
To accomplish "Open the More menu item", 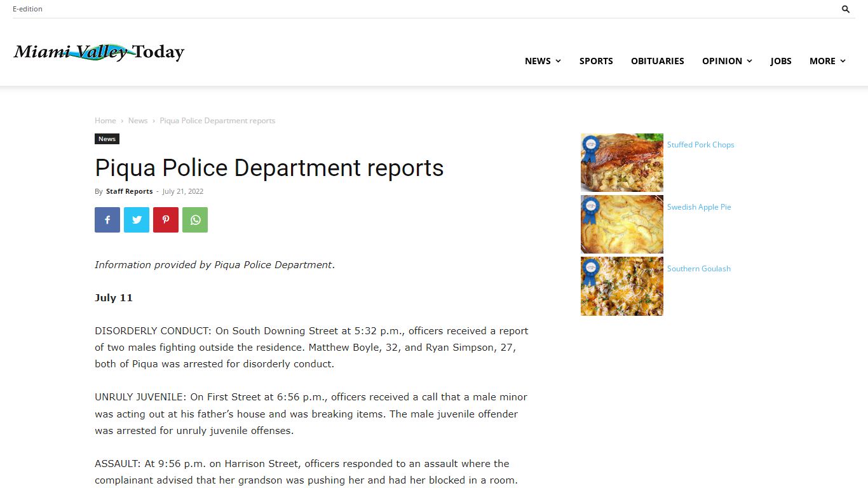I will [822, 61].
